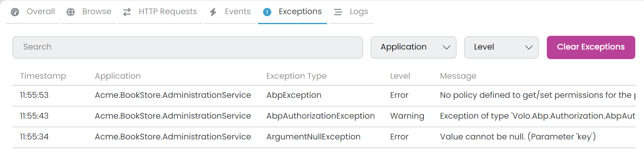
Task: Click the Events lightning bolt icon
Action: [213, 12]
